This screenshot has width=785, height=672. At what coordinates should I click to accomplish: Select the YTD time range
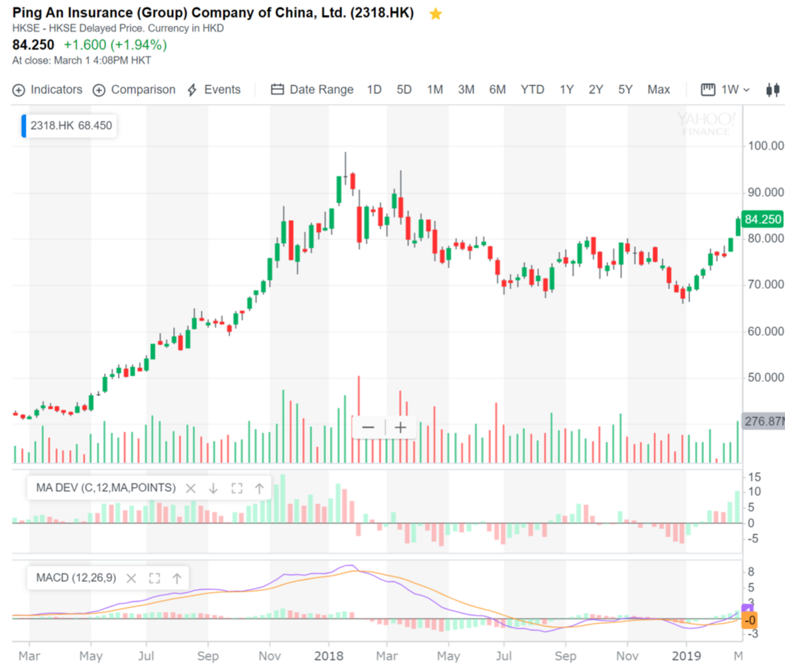coord(533,90)
